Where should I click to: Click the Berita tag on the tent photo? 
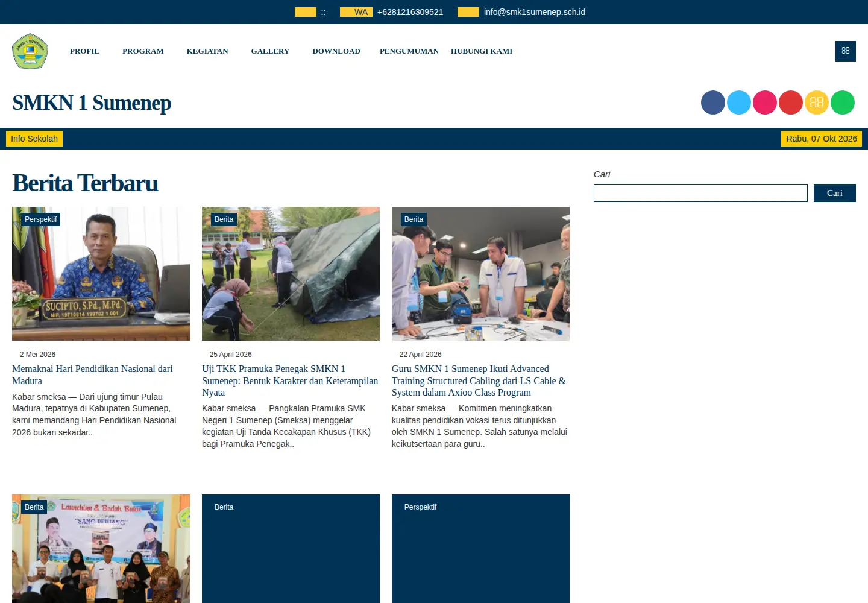[224, 219]
